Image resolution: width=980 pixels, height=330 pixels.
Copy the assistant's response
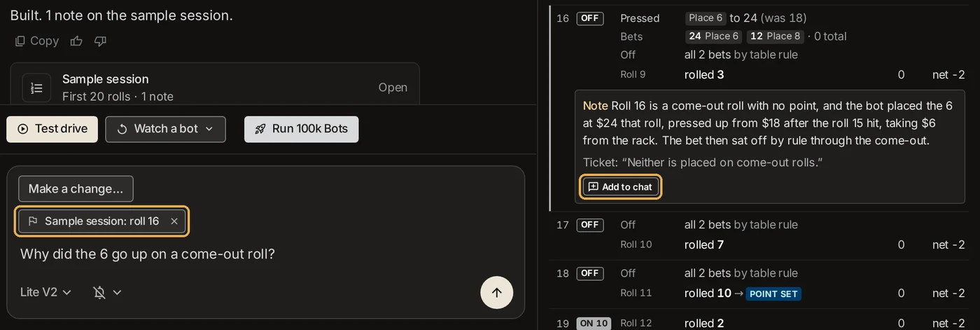(x=37, y=41)
